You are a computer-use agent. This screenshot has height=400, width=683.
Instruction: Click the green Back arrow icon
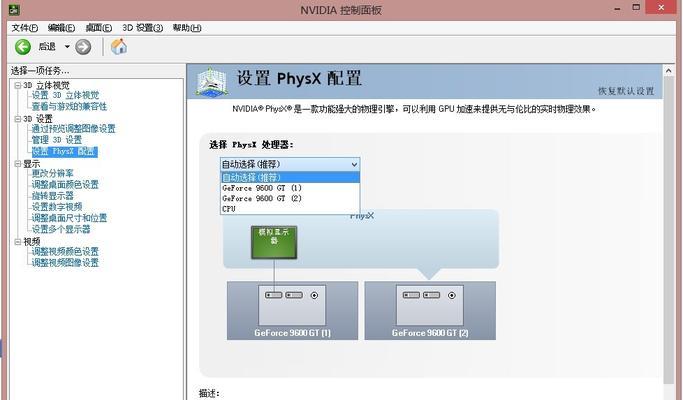[x=23, y=47]
